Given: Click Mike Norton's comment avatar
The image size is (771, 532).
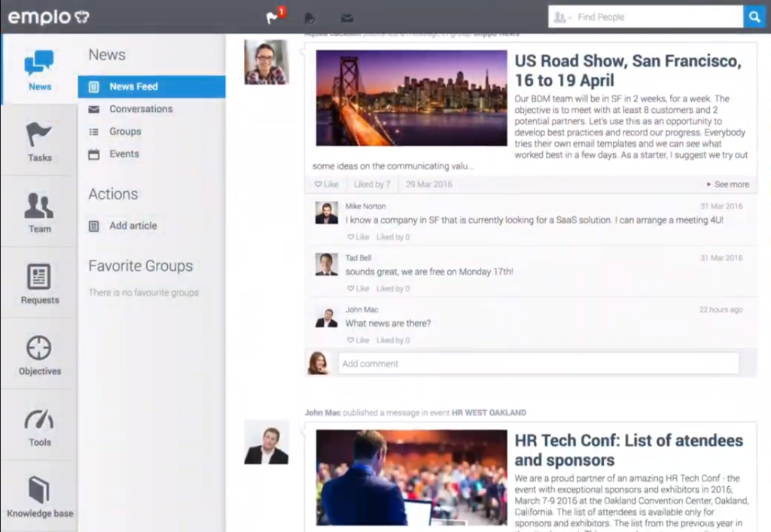Looking at the screenshot, I should point(327,213).
